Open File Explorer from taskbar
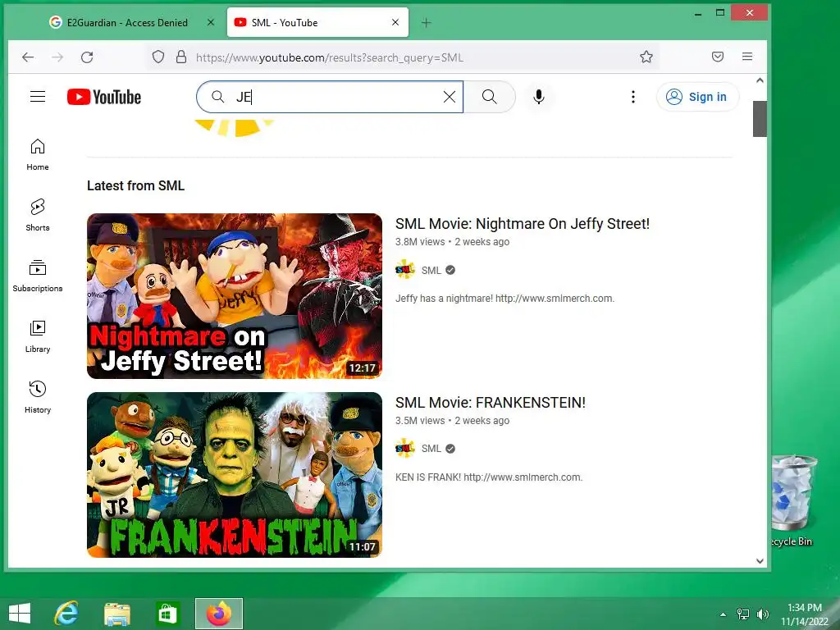840x630 pixels. (x=116, y=614)
